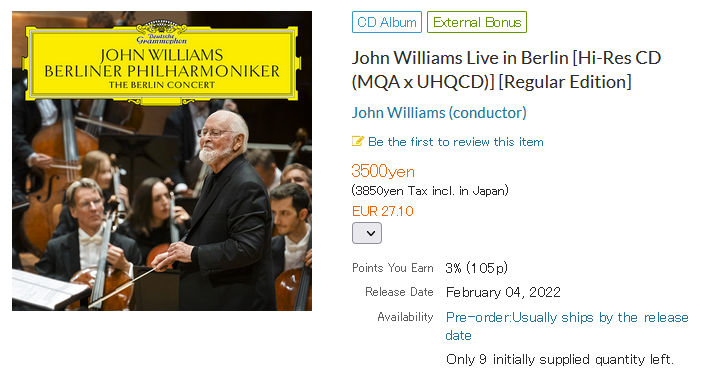This screenshot has width=705, height=373.
Task: Click the EUR 27.10 converted price
Action: 383,211
